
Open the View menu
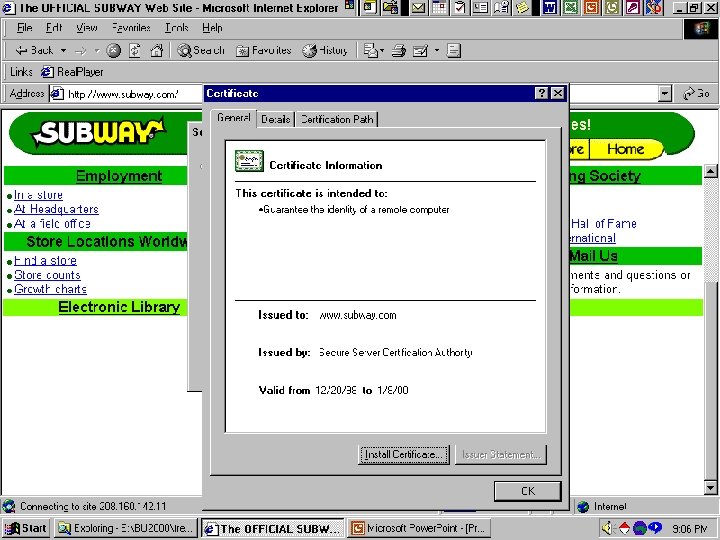point(87,28)
